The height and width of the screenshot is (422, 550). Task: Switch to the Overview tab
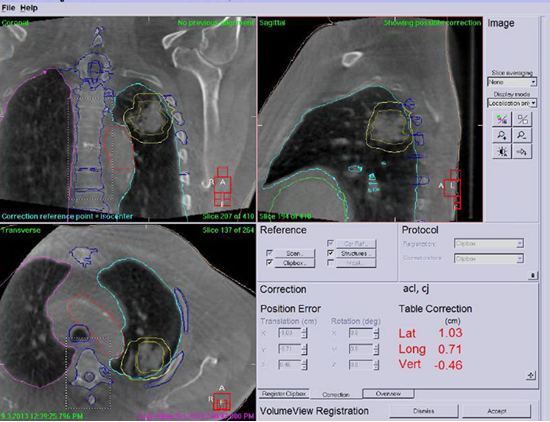[x=388, y=394]
